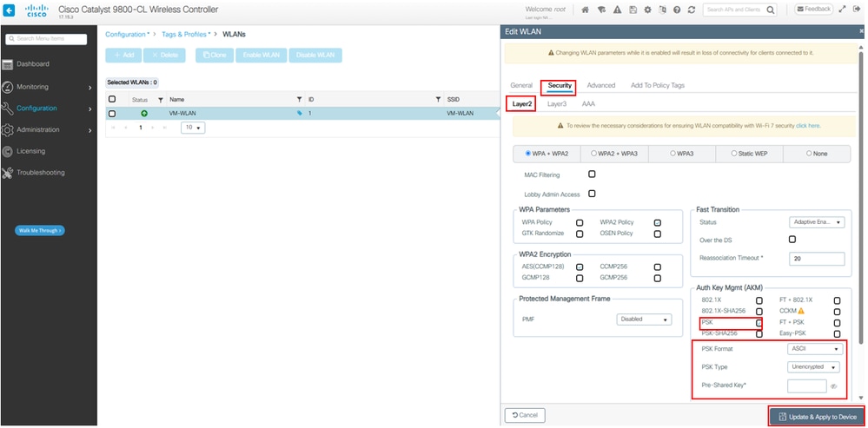Viewport: 868px width, 428px height.
Task: Click the Name column filter icon
Action: (x=300, y=100)
